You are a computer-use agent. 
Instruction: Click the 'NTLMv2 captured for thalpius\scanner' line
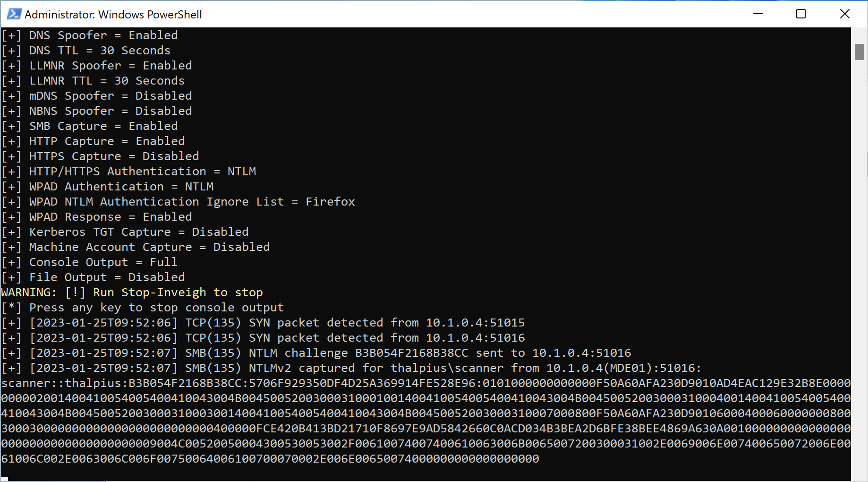(x=376, y=368)
